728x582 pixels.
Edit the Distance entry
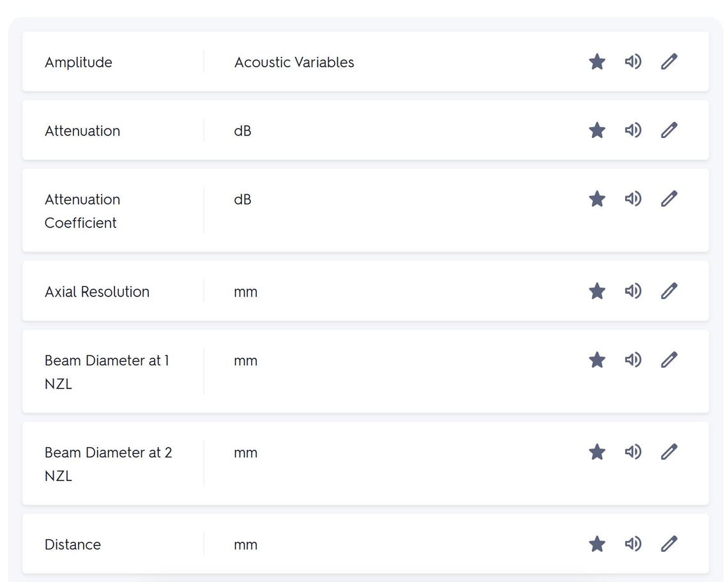669,544
